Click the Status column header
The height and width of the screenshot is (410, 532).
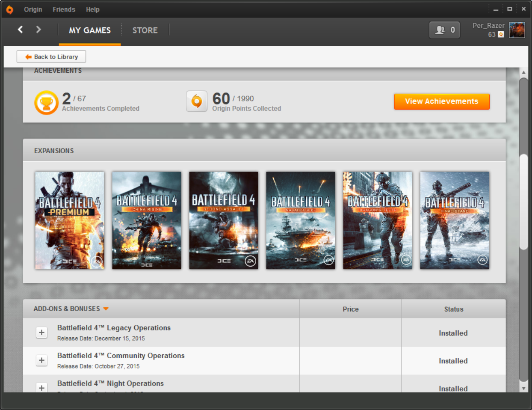point(454,309)
